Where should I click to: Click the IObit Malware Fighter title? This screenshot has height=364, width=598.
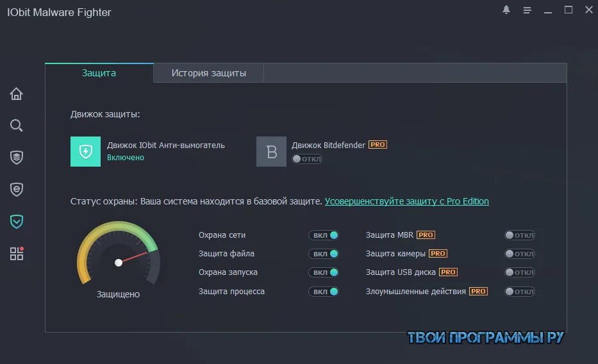click(59, 12)
